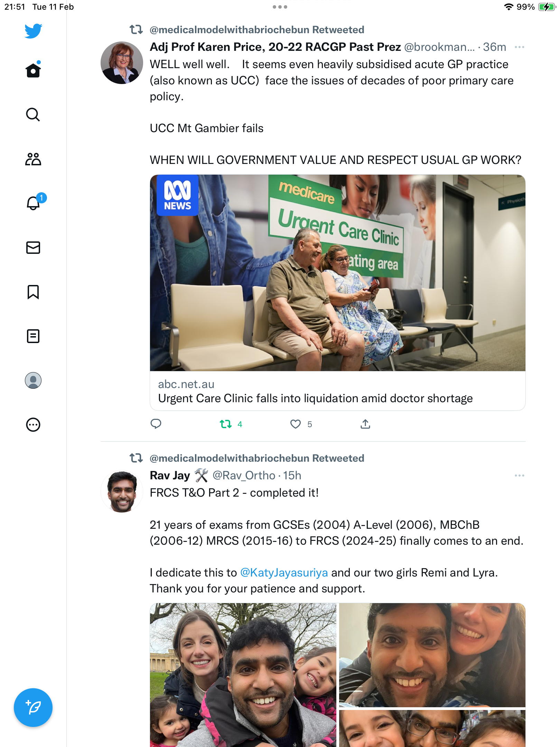The height and width of the screenshot is (747, 560).
Task: Like Karen Price's tweet
Action: point(296,424)
